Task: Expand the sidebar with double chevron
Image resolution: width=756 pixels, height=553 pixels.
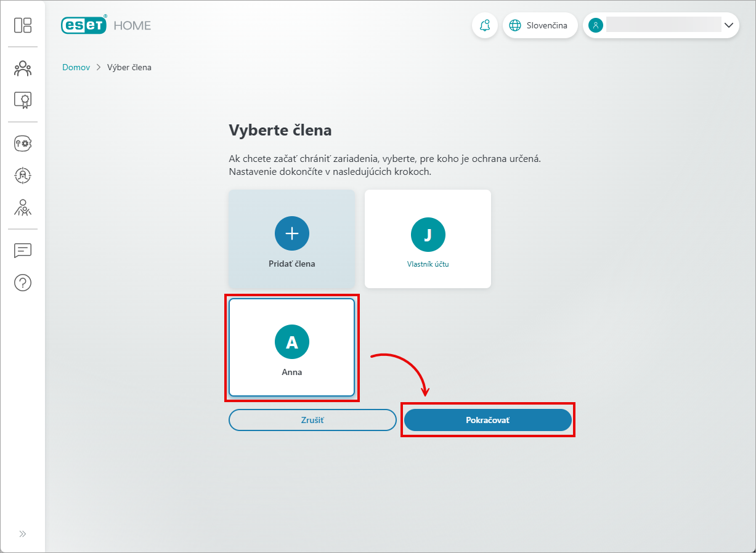Action: 23,533
